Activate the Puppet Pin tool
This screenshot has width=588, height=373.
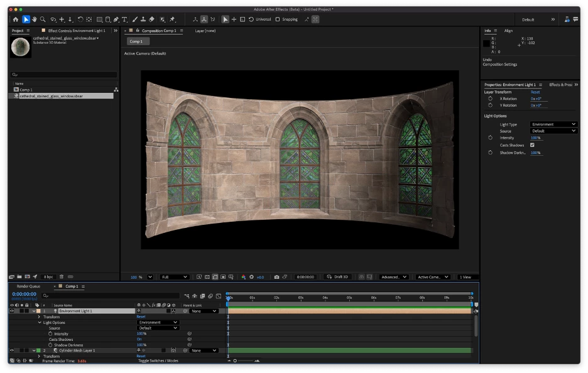172,19
